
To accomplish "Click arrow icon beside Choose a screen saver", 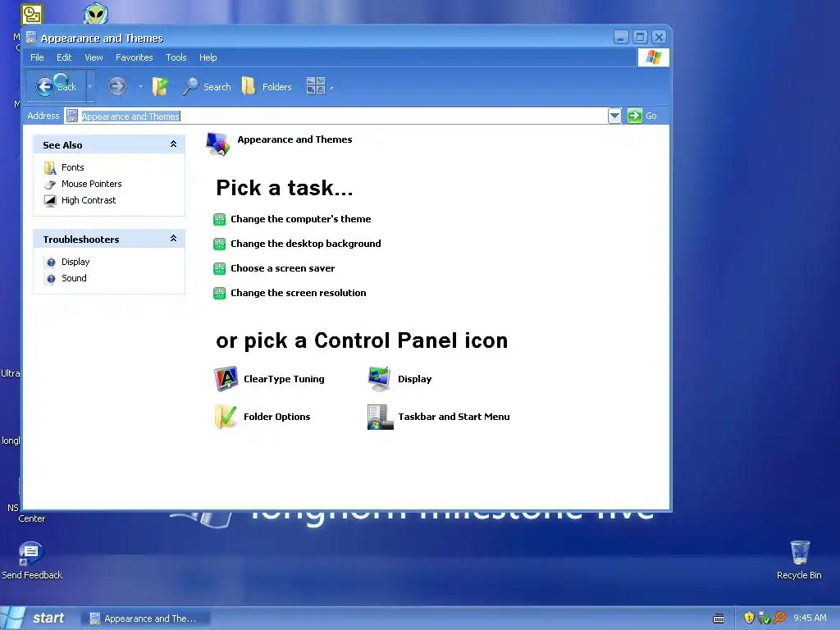I will pos(219,268).
